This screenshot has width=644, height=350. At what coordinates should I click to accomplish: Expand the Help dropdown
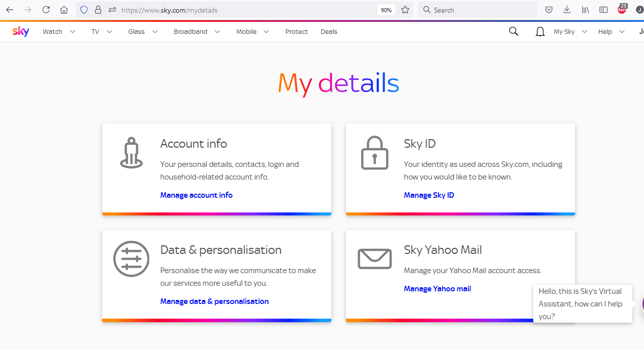(x=610, y=31)
